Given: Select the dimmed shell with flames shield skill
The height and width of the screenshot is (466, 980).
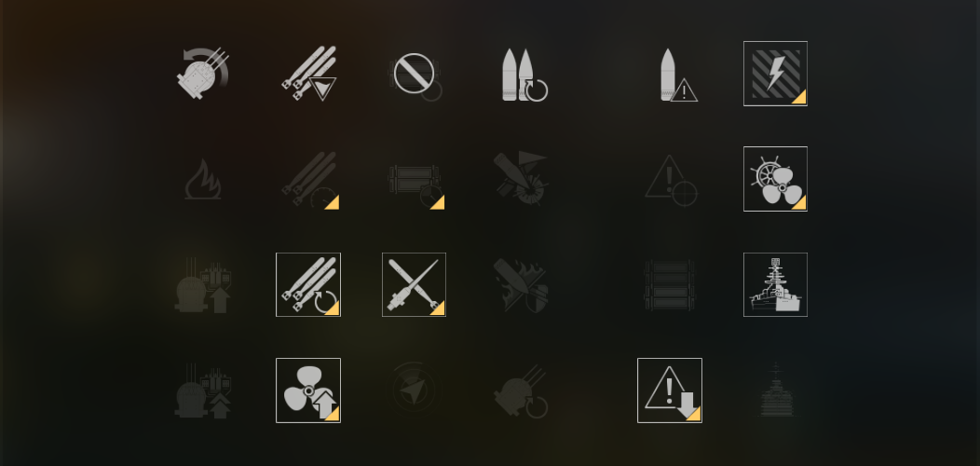Looking at the screenshot, I should pos(520,284).
